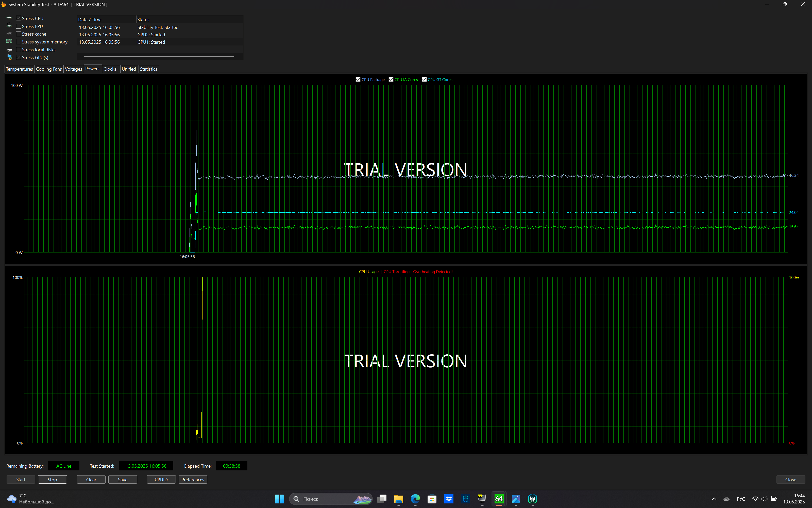Toggle CPU GT Cores graph visibility

coord(424,79)
